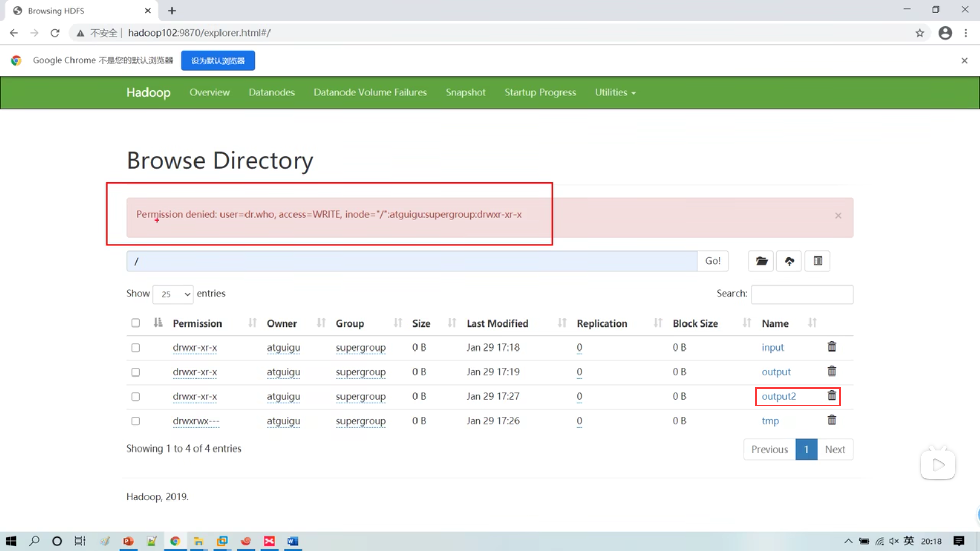Viewport: 980px width, 551px height.
Task: Expand the Utilities dropdown menu
Action: coord(615,92)
